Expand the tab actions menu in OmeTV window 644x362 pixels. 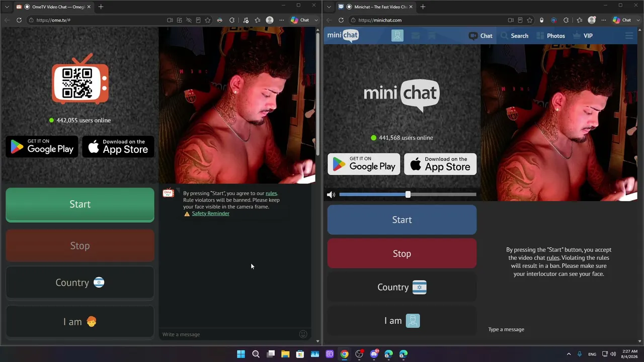[7, 7]
